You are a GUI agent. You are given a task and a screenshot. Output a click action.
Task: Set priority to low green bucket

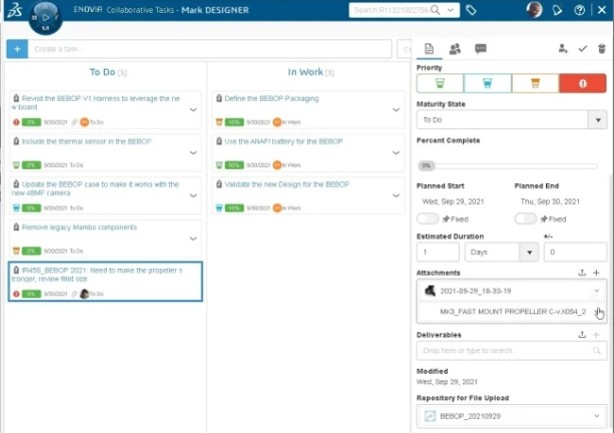[440, 83]
